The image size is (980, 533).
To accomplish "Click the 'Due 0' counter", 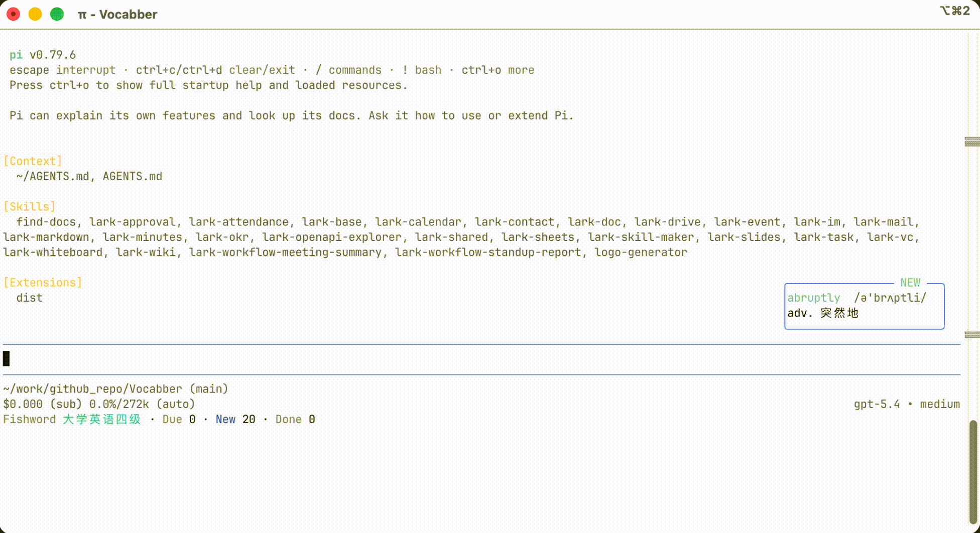I will [179, 420].
